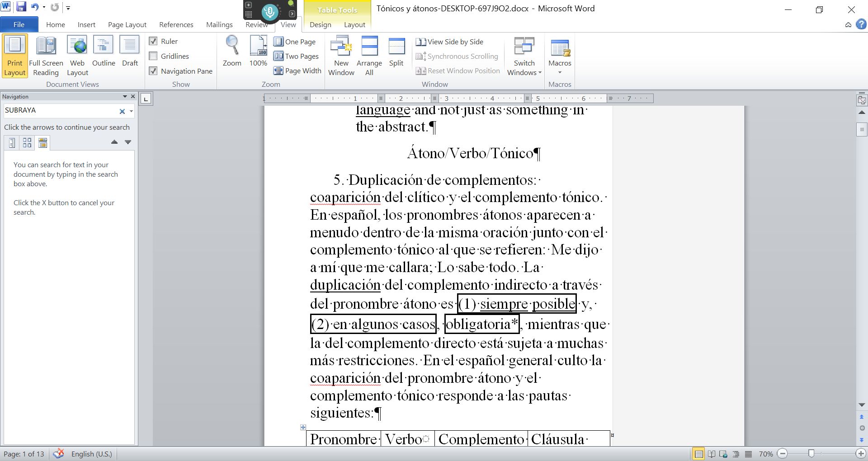Screen dimensions: 868x461
Task: Open the Undo history dropdown arrow
Action: coord(44,7)
